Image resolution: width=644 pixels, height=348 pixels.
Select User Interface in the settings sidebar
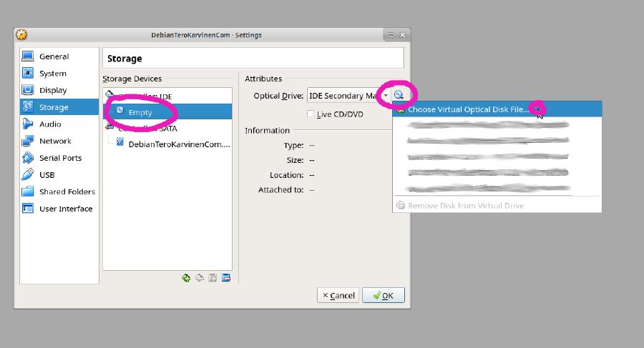coord(65,209)
